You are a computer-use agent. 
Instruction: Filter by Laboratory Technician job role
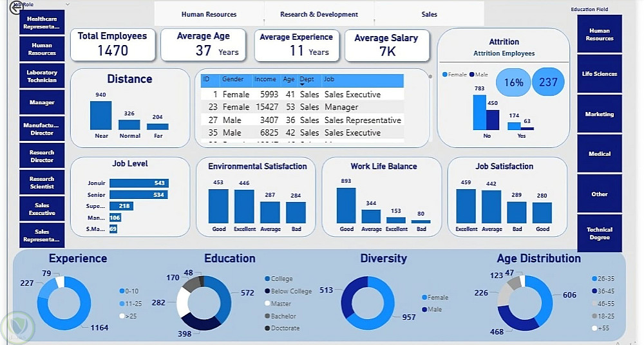click(x=42, y=76)
